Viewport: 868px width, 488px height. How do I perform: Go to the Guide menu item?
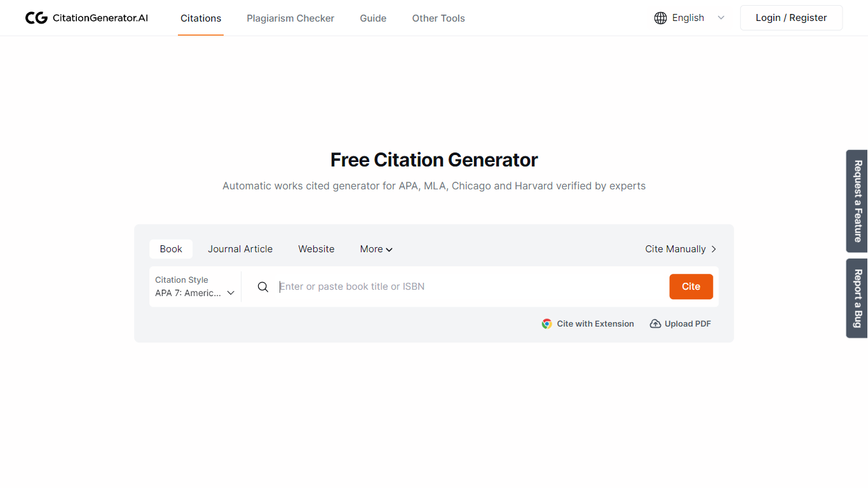click(373, 18)
